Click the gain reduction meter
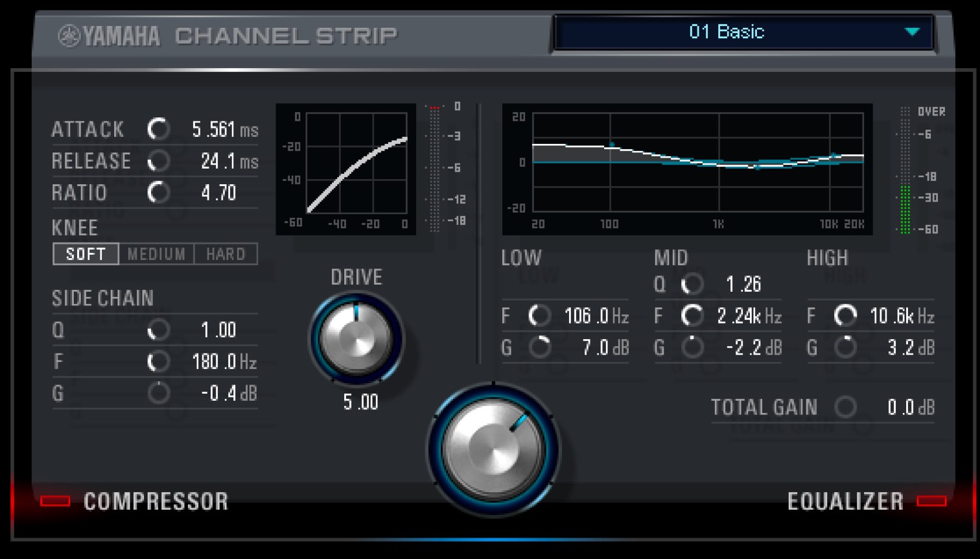The width and height of the screenshot is (980, 559). pyautogui.click(x=434, y=168)
